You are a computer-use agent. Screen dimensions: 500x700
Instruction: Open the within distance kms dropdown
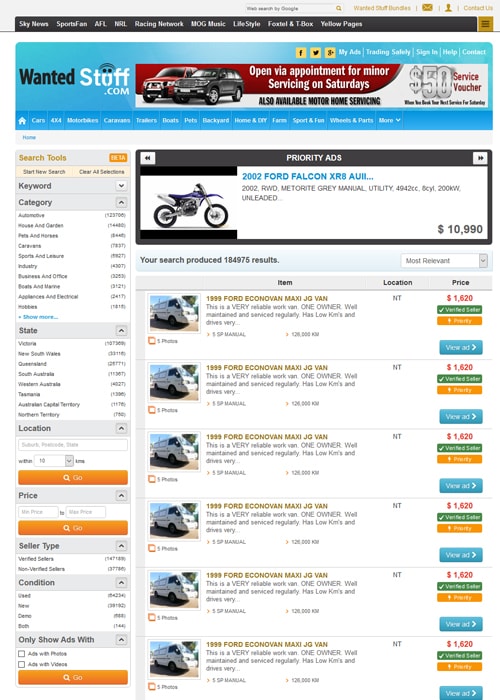click(x=54, y=461)
